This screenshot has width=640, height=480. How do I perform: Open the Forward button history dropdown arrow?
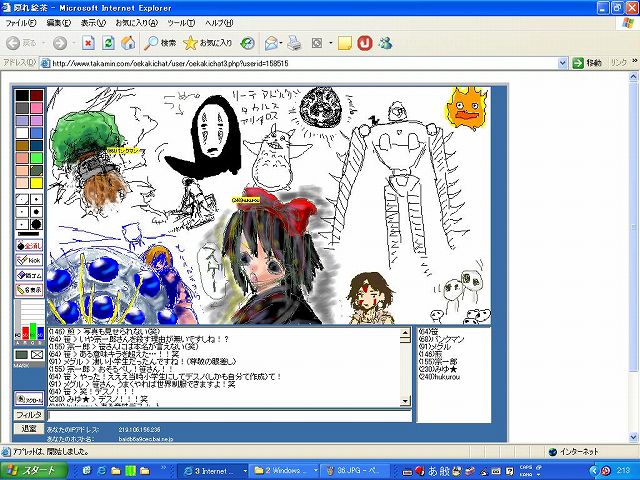[73, 43]
